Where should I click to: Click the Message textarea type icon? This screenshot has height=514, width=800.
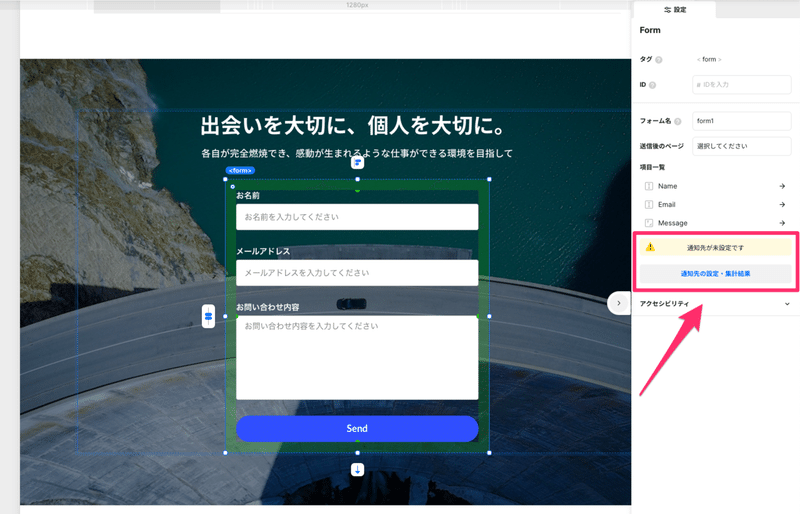coord(648,223)
